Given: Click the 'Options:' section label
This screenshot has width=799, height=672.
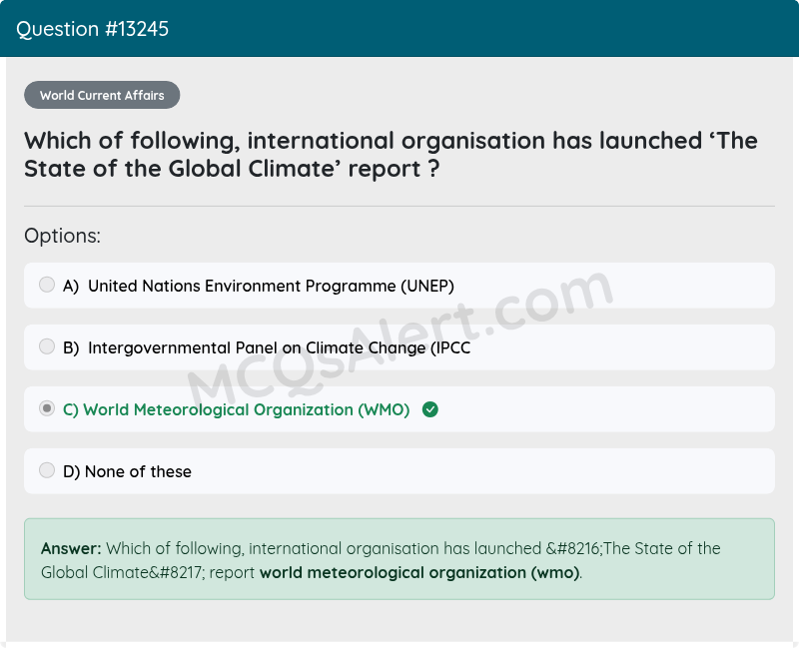Looking at the screenshot, I should [x=62, y=236].
